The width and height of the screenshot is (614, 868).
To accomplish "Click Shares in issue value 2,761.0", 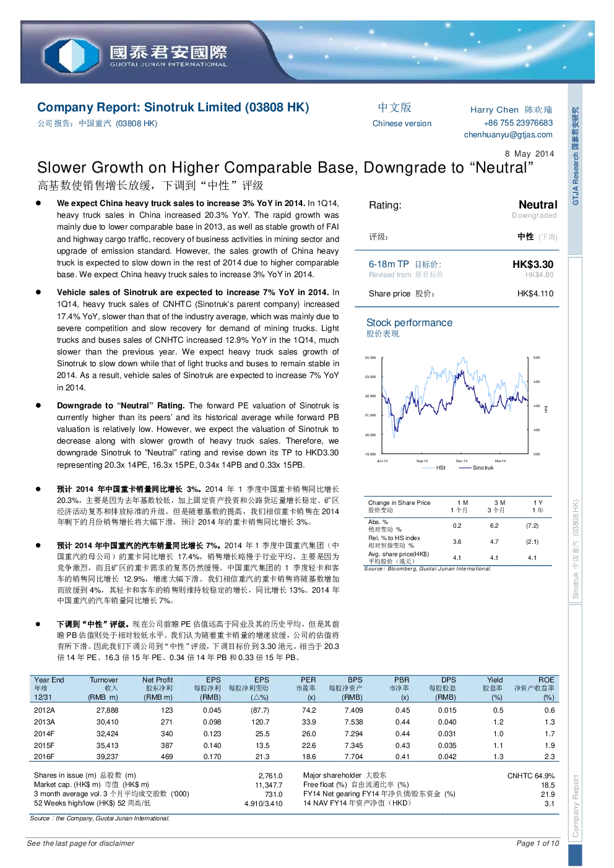I will click(270, 775).
